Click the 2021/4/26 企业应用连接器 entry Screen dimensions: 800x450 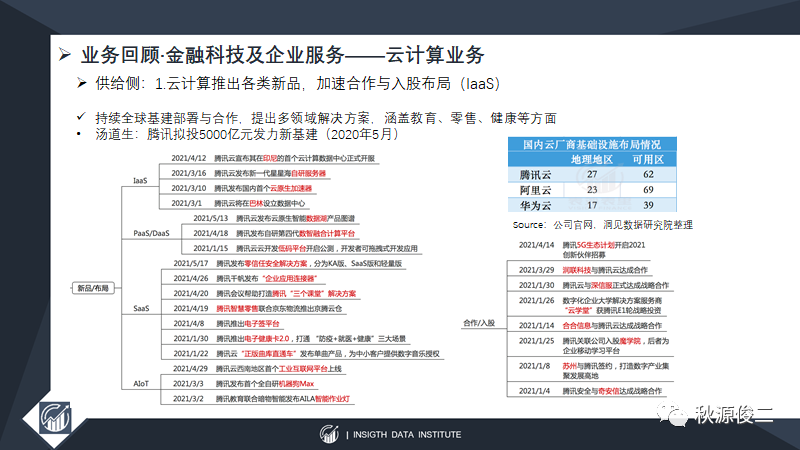coord(245,279)
